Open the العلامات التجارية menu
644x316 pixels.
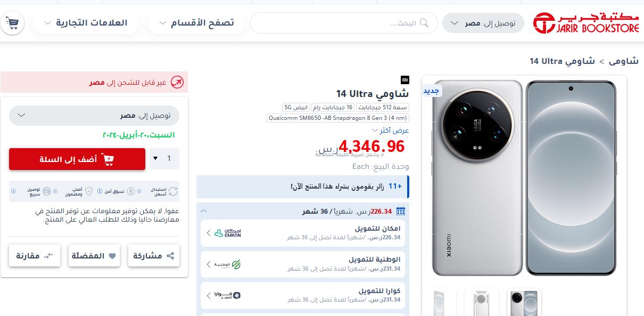point(86,23)
